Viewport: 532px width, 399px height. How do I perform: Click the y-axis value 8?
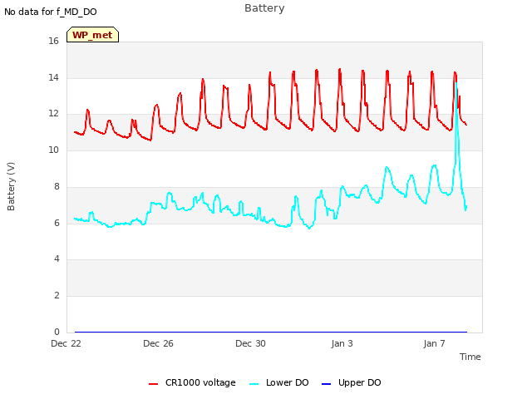57,186
